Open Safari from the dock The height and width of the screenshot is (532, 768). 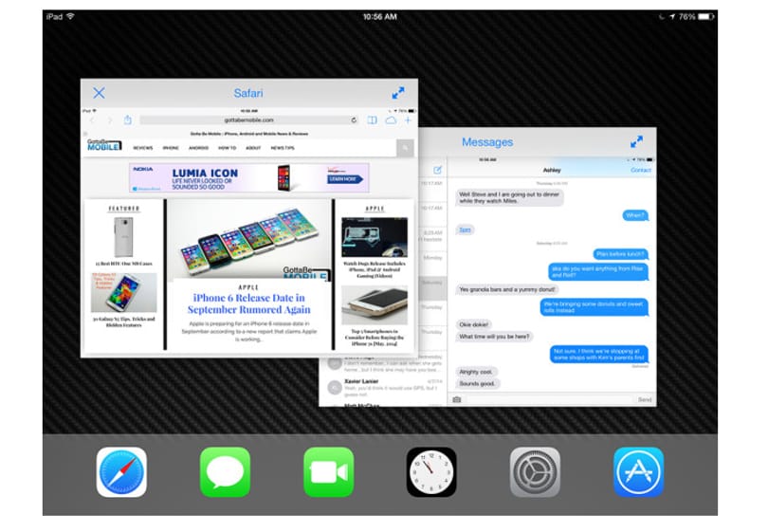click(121, 471)
